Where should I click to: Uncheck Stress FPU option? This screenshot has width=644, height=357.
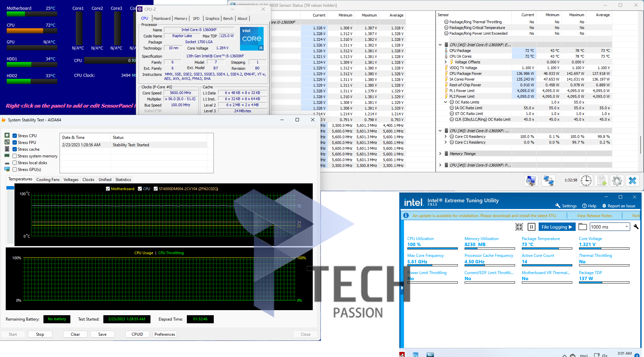click(15, 143)
